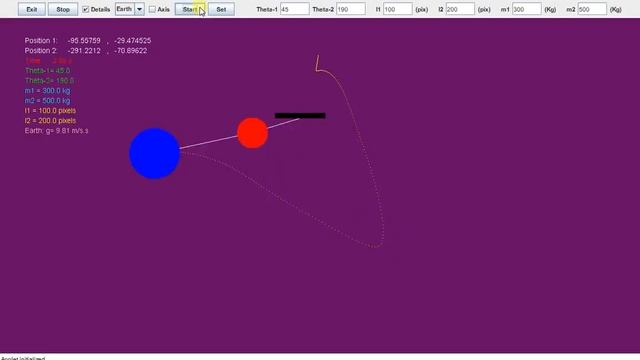This screenshot has width=640, height=360.
Task: Click the red pendulum mass
Action: 253,133
